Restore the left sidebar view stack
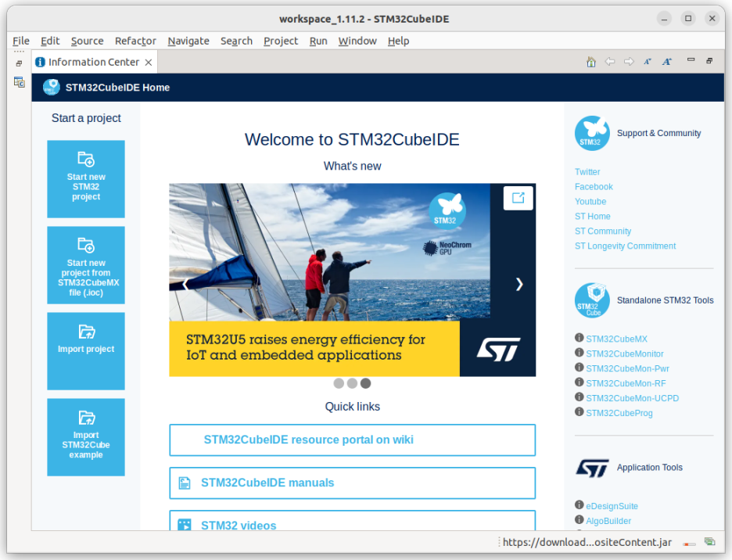This screenshot has width=732, height=560. tap(19, 63)
